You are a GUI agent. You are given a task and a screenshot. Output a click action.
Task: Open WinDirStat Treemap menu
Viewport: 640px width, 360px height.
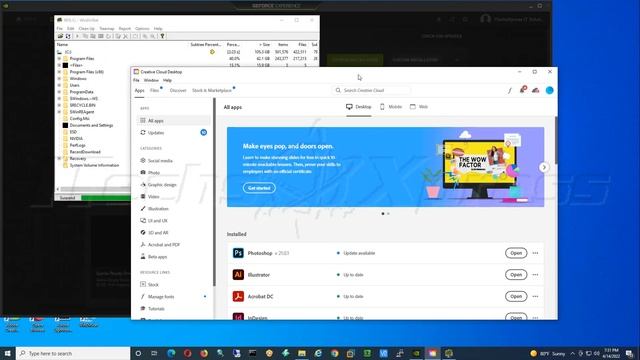pos(107,29)
